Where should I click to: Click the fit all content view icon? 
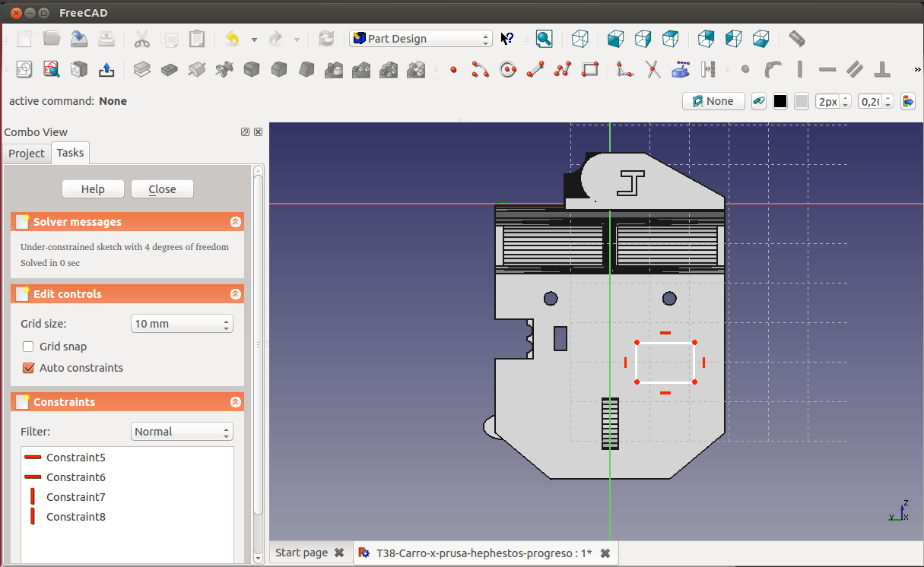pyautogui.click(x=544, y=39)
